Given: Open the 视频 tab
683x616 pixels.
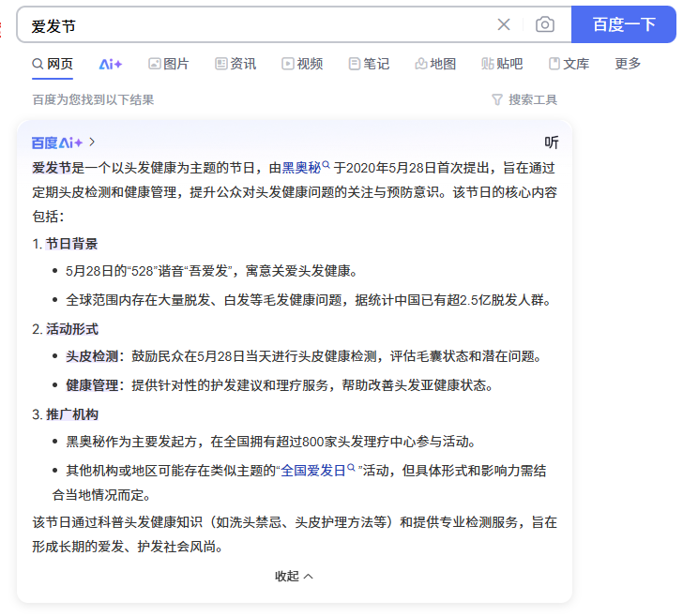Looking at the screenshot, I should click(x=302, y=64).
